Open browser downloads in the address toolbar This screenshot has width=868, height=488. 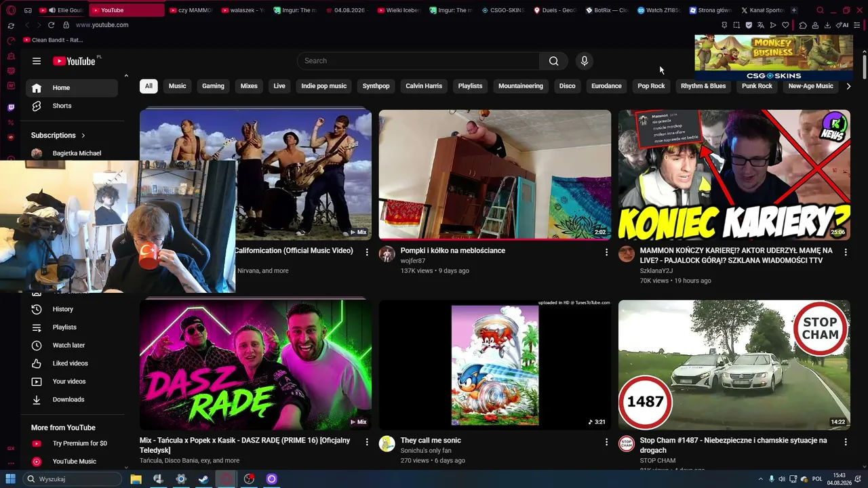click(827, 25)
